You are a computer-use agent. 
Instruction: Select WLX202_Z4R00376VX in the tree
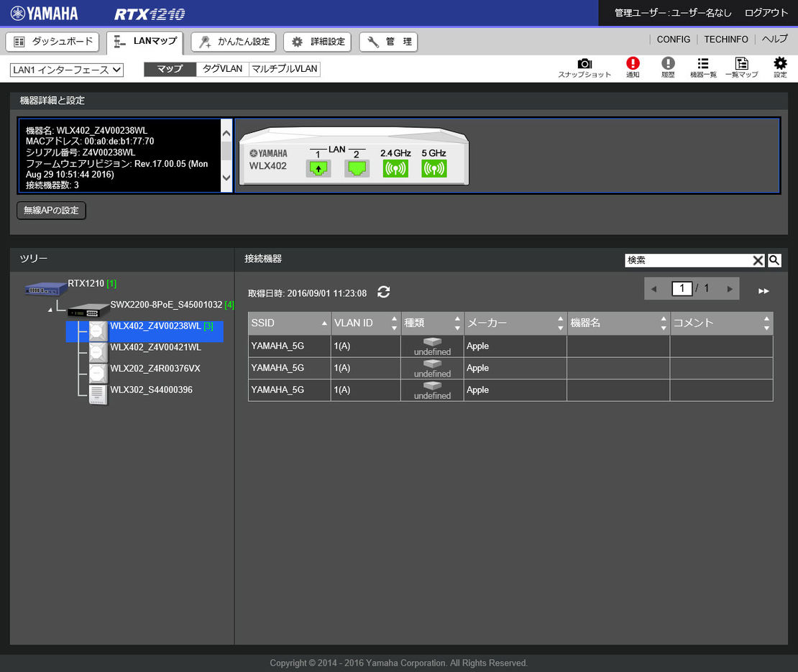click(155, 369)
